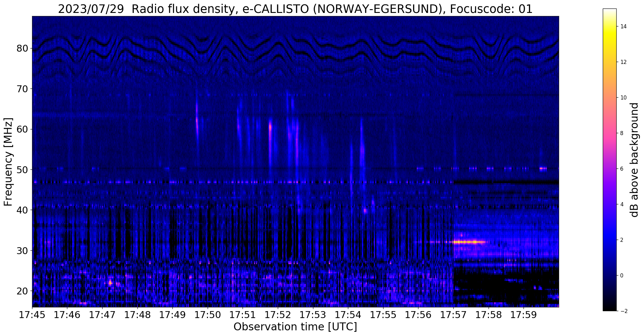Click the 17:52 time tick label
The image size is (644, 336).
[x=278, y=315]
